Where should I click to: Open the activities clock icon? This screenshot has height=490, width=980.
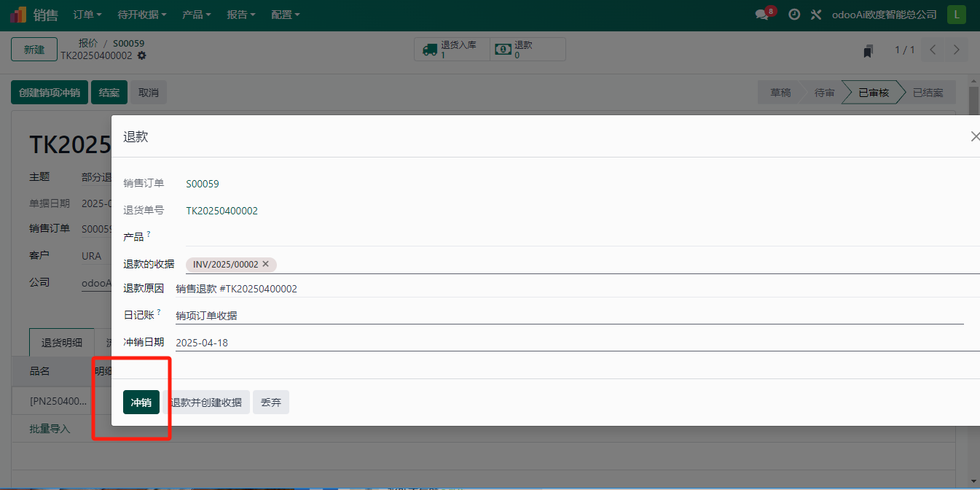pyautogui.click(x=794, y=15)
